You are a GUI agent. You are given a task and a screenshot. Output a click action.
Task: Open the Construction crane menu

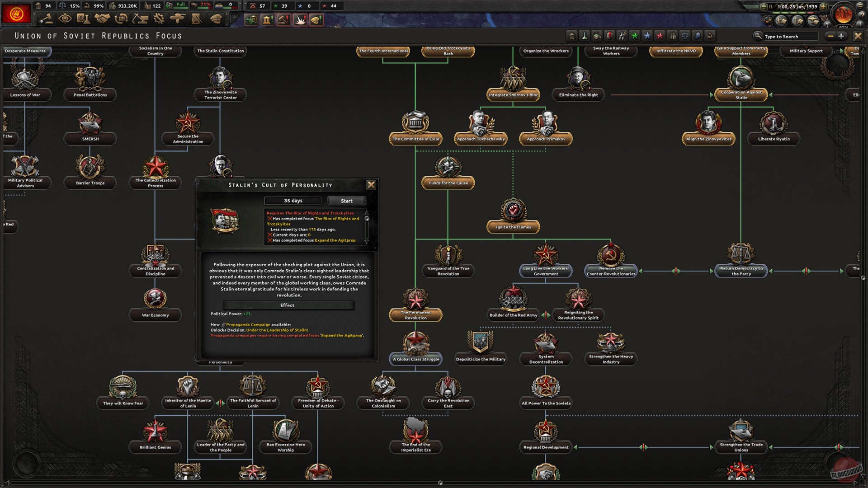tap(140, 19)
